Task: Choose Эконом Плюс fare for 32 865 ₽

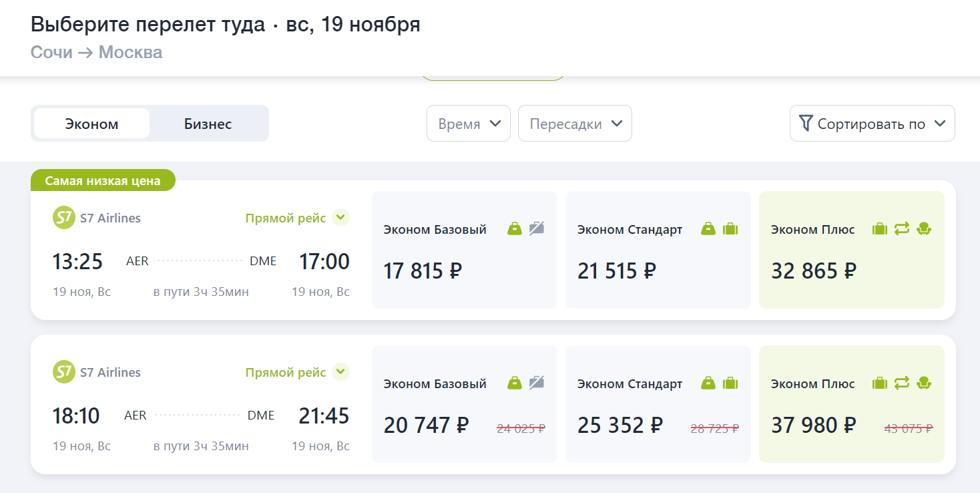Action: pos(852,250)
